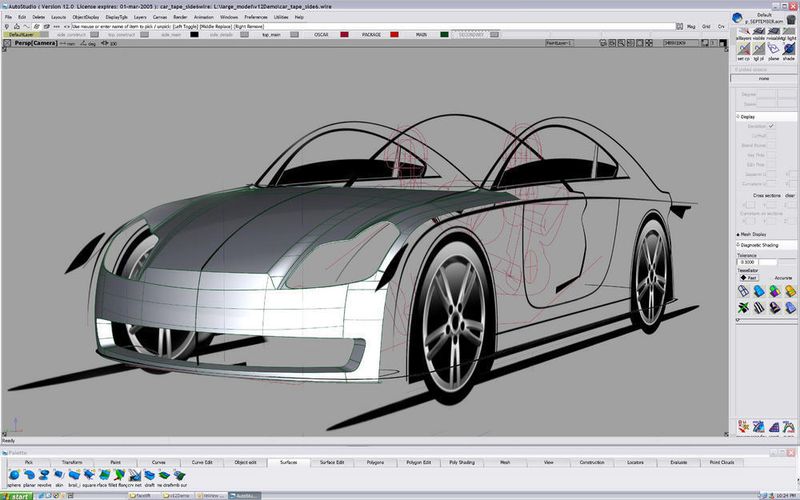
Task: Collapse the Diagnostic Shading section
Action: 737,244
